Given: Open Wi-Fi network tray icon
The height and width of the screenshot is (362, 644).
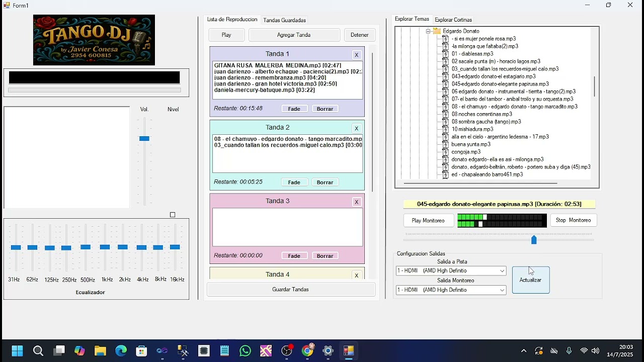Looking at the screenshot, I should [584, 351].
